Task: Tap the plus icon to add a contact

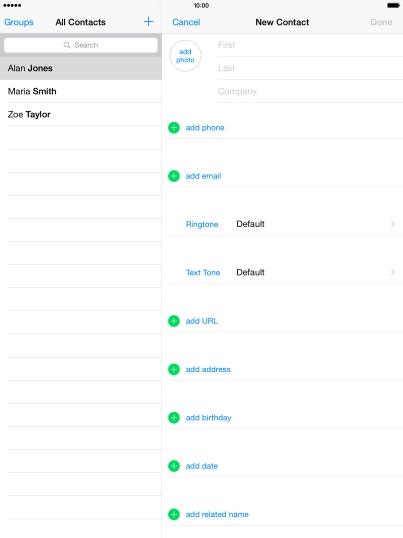Action: click(x=148, y=22)
